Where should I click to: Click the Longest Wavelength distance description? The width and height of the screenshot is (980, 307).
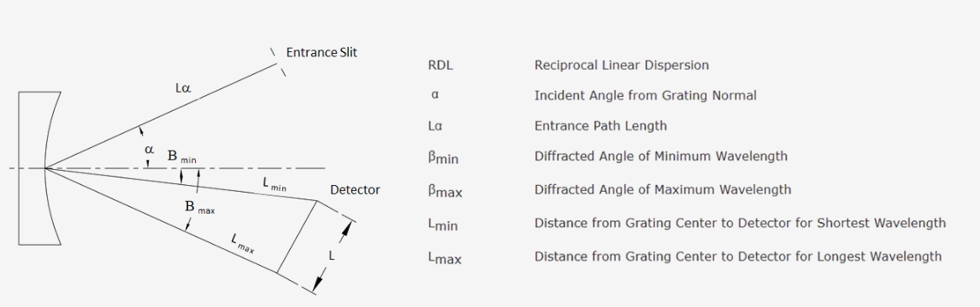(x=737, y=257)
